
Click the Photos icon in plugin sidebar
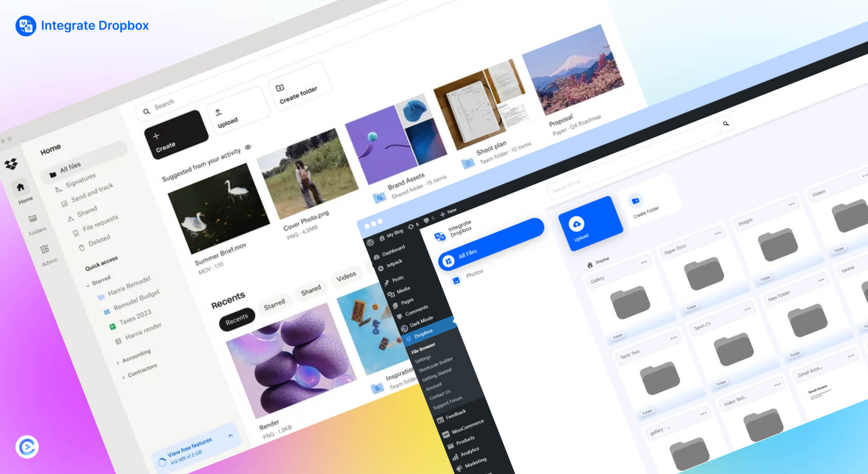pos(456,281)
